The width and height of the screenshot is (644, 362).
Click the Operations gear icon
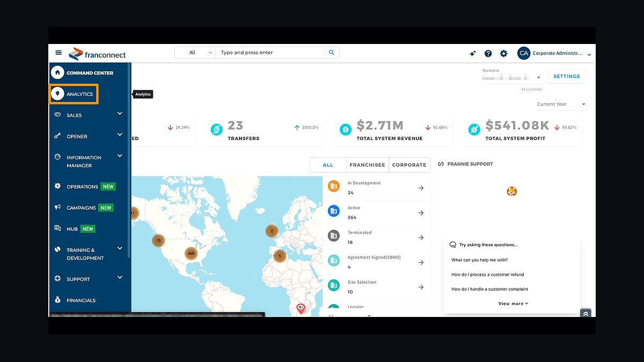[x=57, y=186]
